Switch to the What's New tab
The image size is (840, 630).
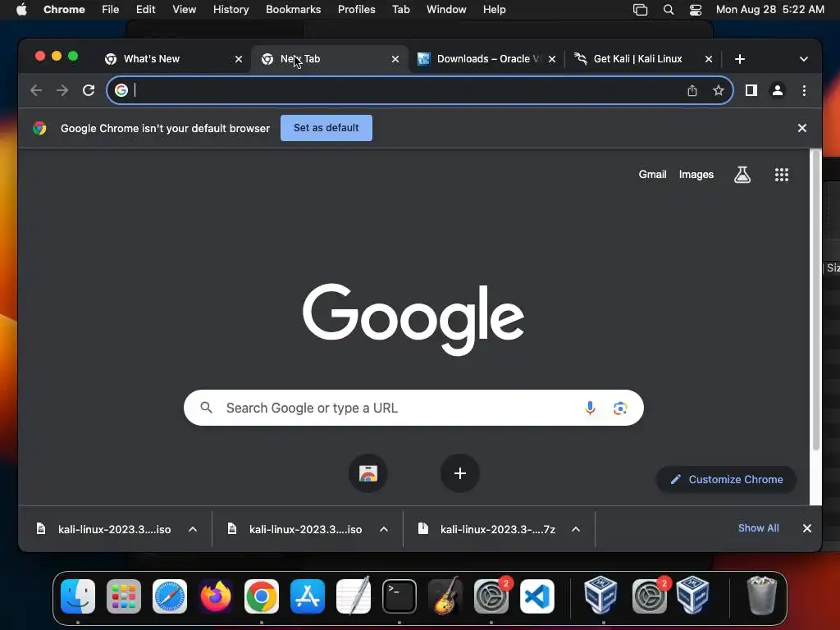point(171,59)
